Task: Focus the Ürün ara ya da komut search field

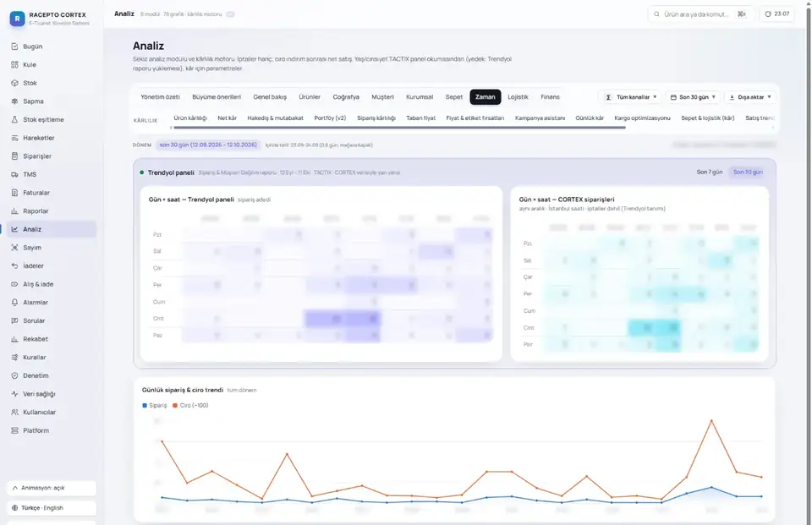Action: tap(700, 14)
